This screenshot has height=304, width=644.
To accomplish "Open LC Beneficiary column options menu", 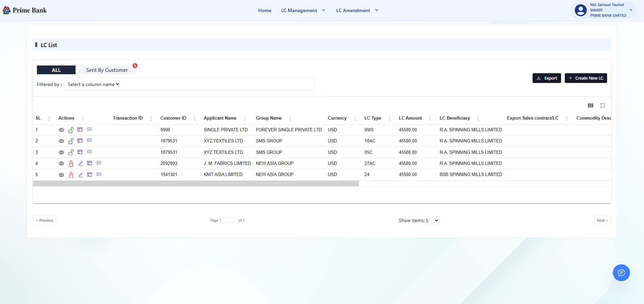I will (x=478, y=119).
